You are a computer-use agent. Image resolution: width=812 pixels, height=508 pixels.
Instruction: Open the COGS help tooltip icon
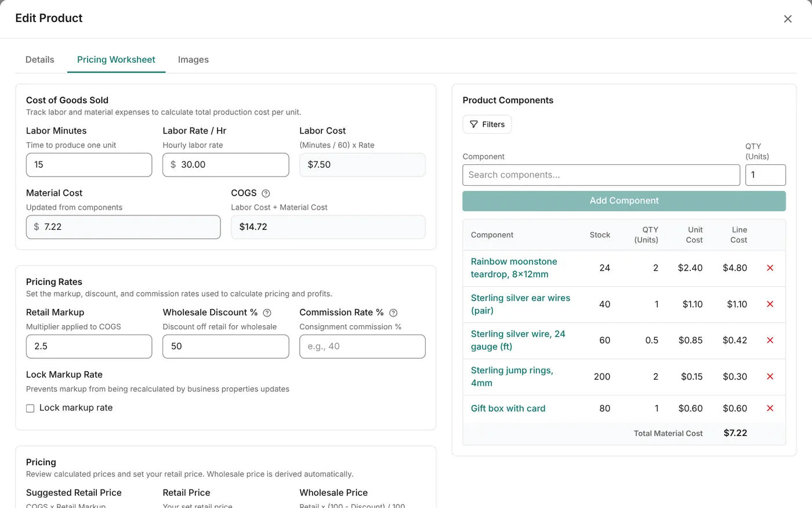coord(266,193)
